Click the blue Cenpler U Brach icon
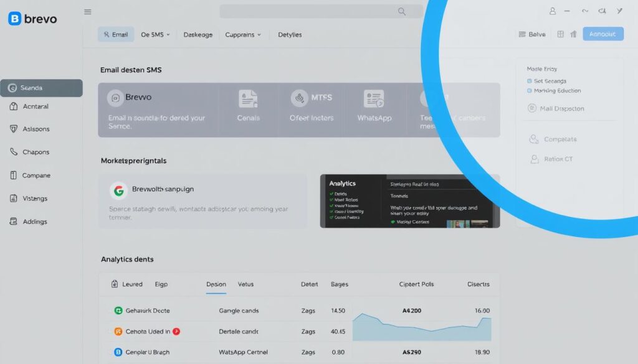 point(118,352)
